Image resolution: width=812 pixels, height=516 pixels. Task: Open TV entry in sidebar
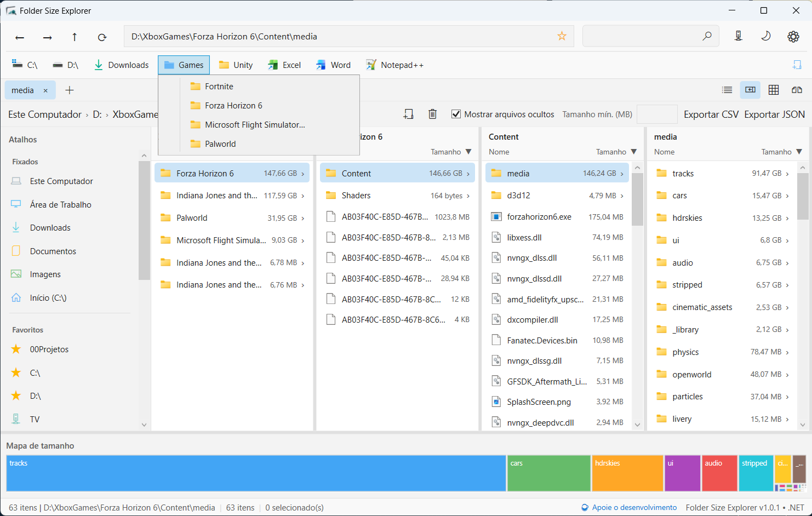tap(35, 420)
